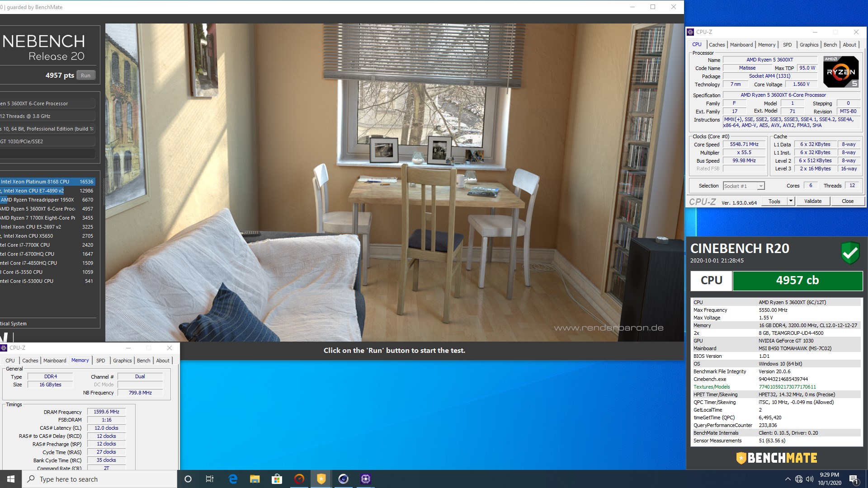Click the rendered room image in Cinebench

point(394,183)
